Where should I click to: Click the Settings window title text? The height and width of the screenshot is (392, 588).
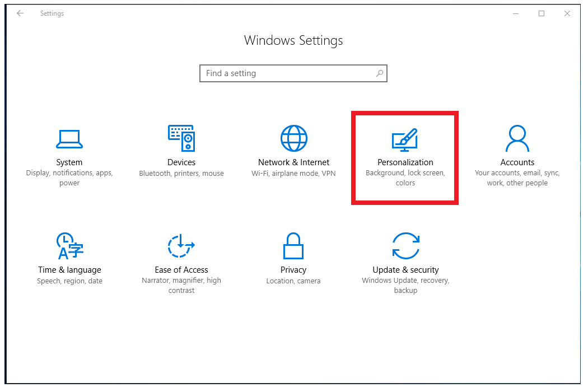[52, 13]
